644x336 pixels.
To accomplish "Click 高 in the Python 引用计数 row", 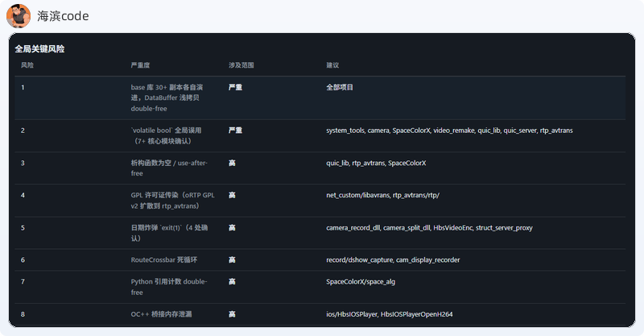I will click(x=232, y=281).
